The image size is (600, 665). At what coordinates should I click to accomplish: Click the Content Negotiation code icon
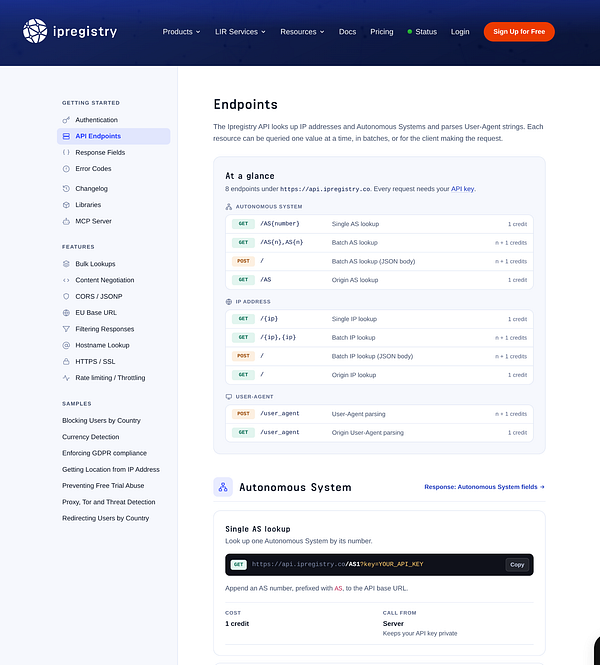pos(66,280)
